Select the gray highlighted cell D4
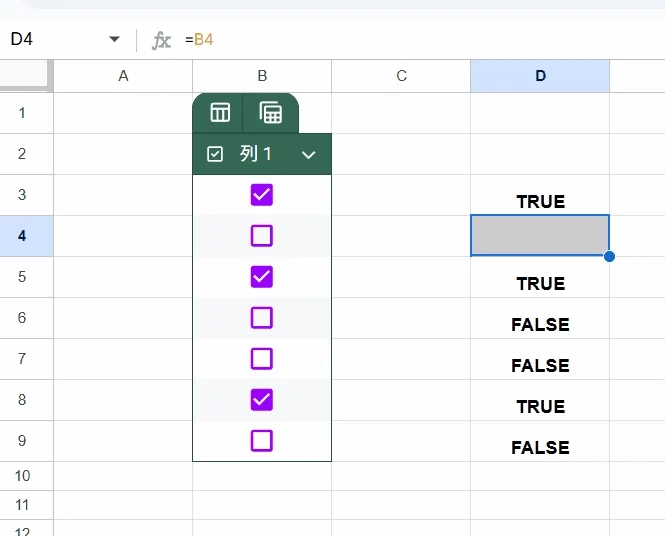665x536 pixels. coord(540,236)
